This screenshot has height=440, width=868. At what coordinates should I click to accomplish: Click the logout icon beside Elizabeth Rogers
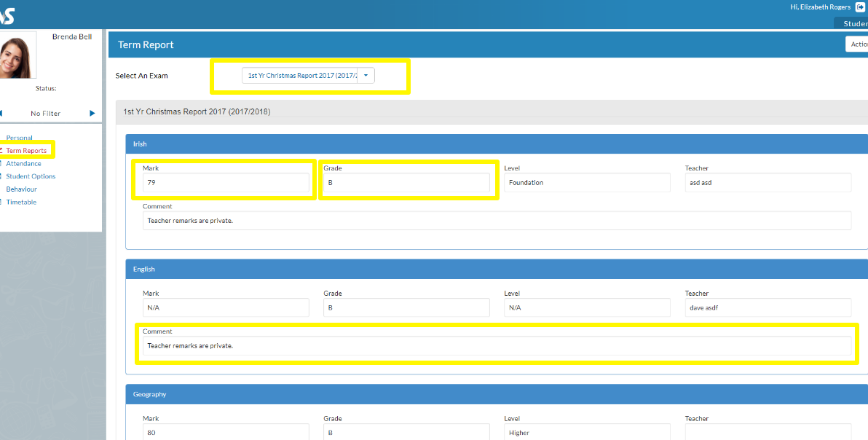pyautogui.click(x=860, y=7)
